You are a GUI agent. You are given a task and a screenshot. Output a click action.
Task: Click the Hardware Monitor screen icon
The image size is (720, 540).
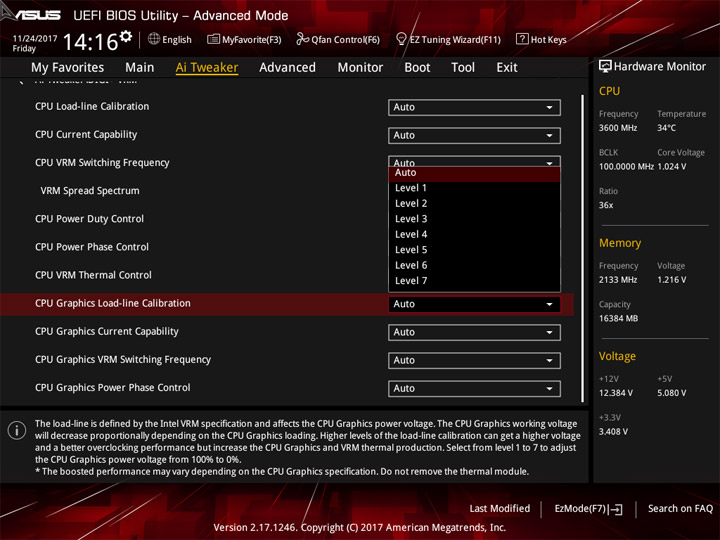coord(605,67)
